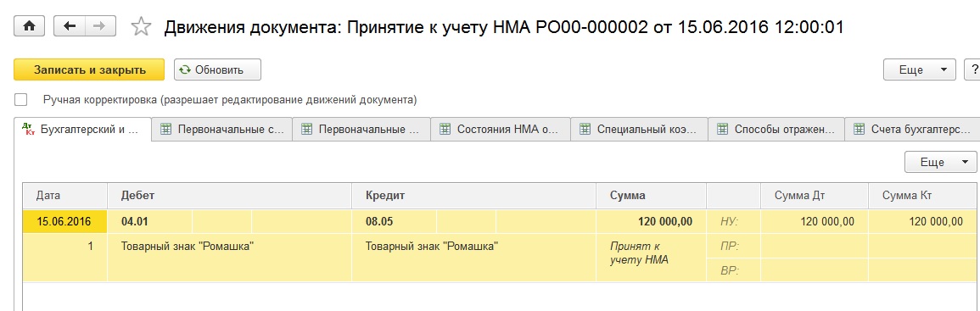The height and width of the screenshot is (311, 980).
Task: Navigate forward with the right arrow
Action: click(x=98, y=26)
